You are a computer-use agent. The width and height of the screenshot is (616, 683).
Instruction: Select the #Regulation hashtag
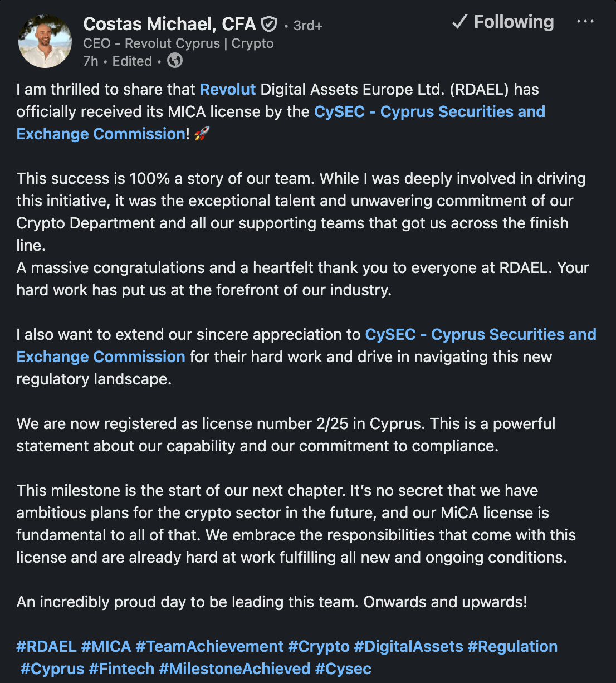(x=512, y=647)
